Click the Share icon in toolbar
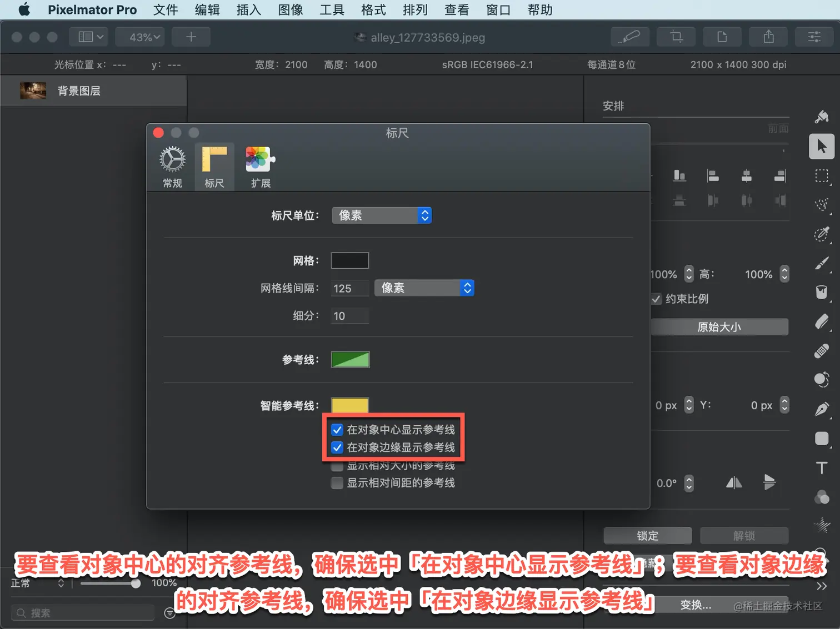The image size is (840, 629). click(x=768, y=37)
